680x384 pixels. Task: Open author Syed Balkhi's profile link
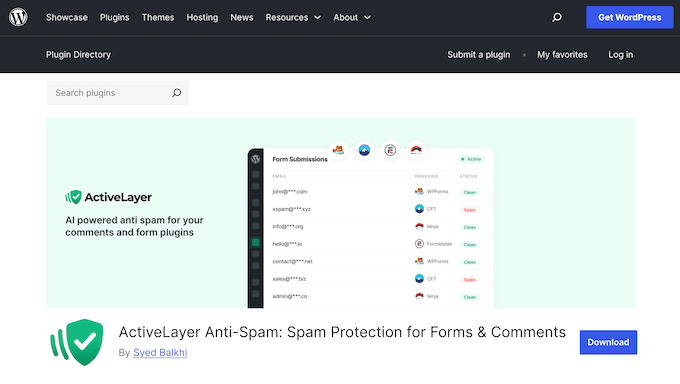[x=160, y=352]
